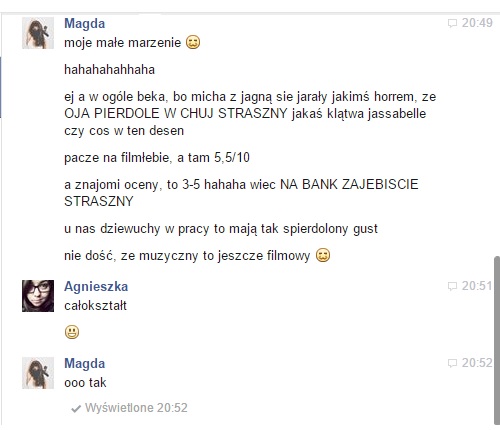Click the 'pacze na filmłebie' message

[157, 157]
